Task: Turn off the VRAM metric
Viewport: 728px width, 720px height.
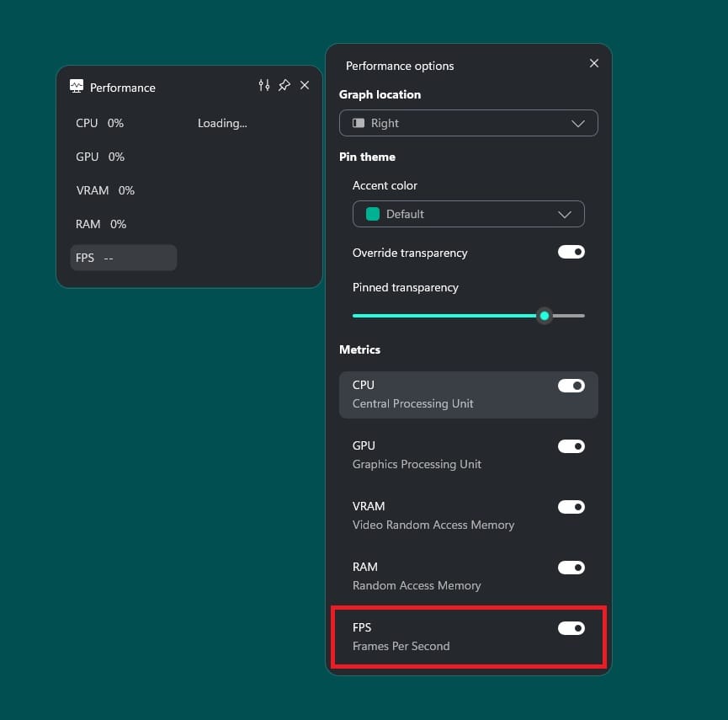Action: click(x=571, y=507)
